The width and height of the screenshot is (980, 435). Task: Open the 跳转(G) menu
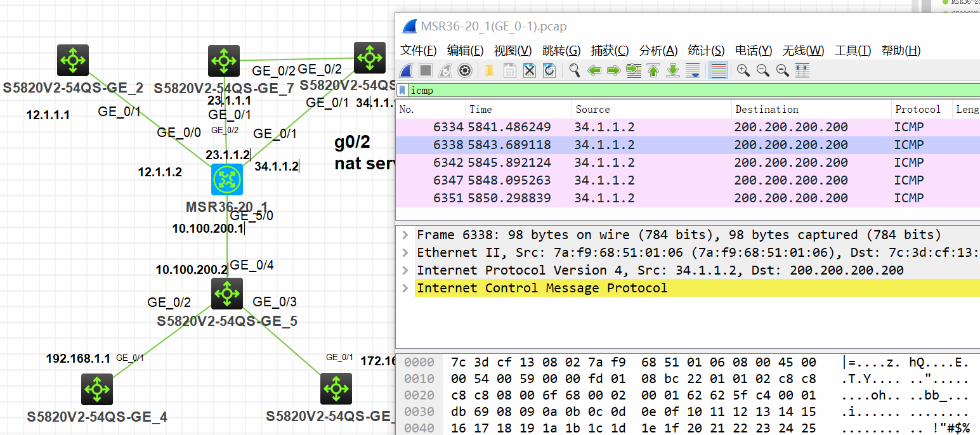[x=561, y=51]
